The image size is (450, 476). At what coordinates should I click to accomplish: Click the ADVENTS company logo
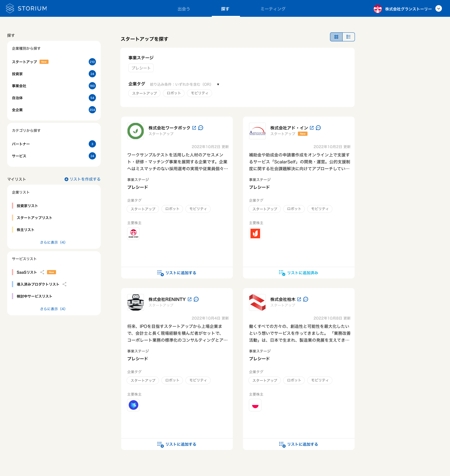[257, 131]
